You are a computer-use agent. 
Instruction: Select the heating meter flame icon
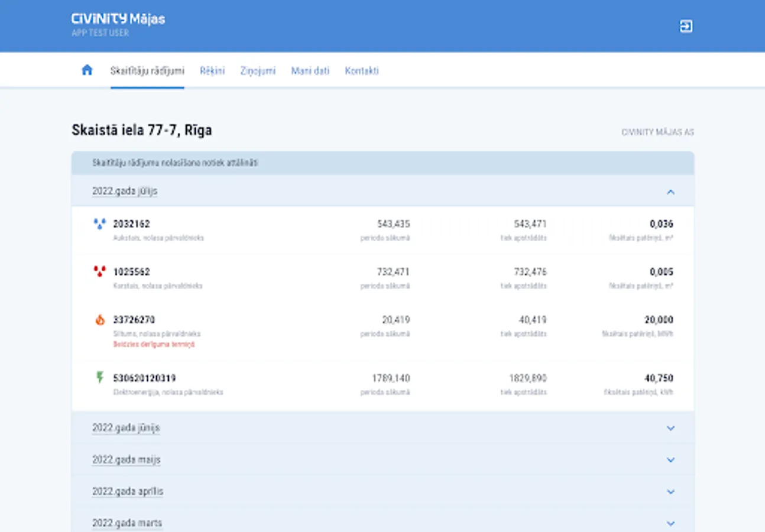pyautogui.click(x=99, y=320)
